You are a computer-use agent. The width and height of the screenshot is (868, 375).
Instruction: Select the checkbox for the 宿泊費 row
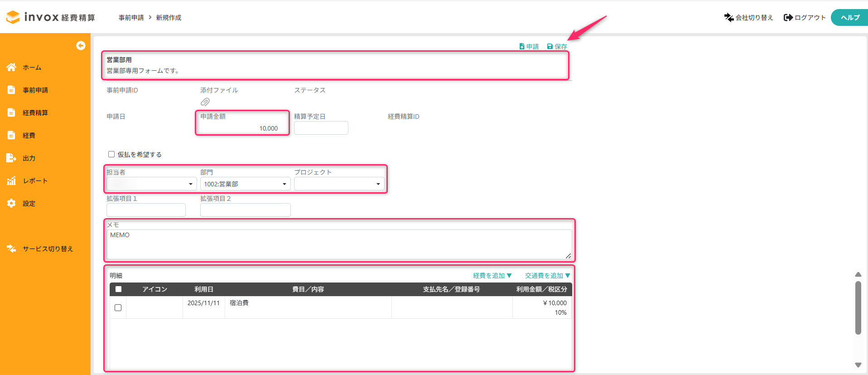click(118, 307)
